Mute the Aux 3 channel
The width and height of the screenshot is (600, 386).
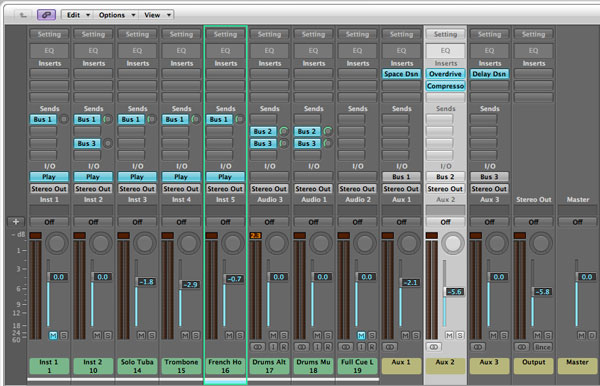coord(493,336)
